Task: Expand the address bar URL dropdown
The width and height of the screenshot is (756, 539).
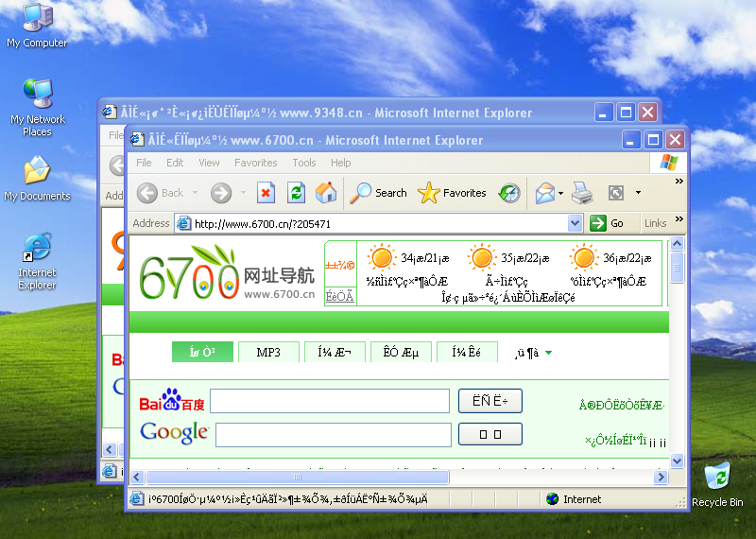Action: [575, 223]
